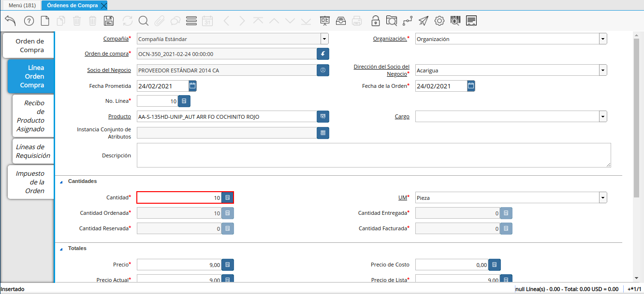This screenshot has height=294, width=644.
Task: Click the padlock icon in toolbar
Action: coord(375,21)
